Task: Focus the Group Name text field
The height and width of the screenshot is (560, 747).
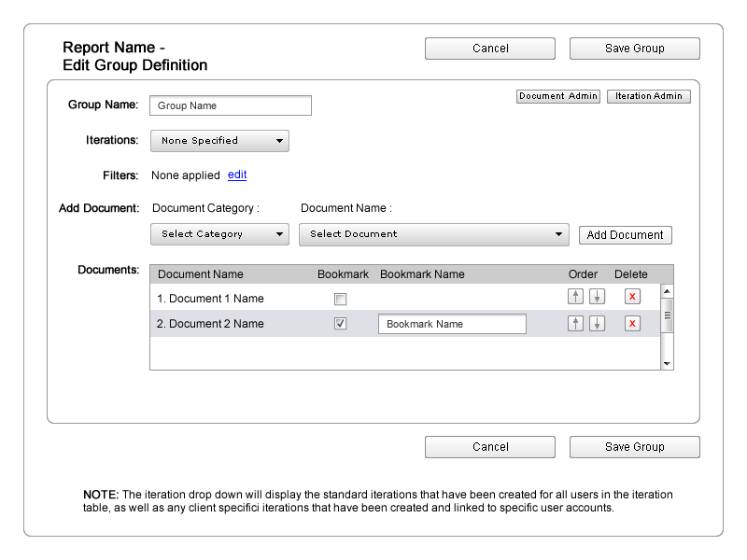Action: point(231,105)
